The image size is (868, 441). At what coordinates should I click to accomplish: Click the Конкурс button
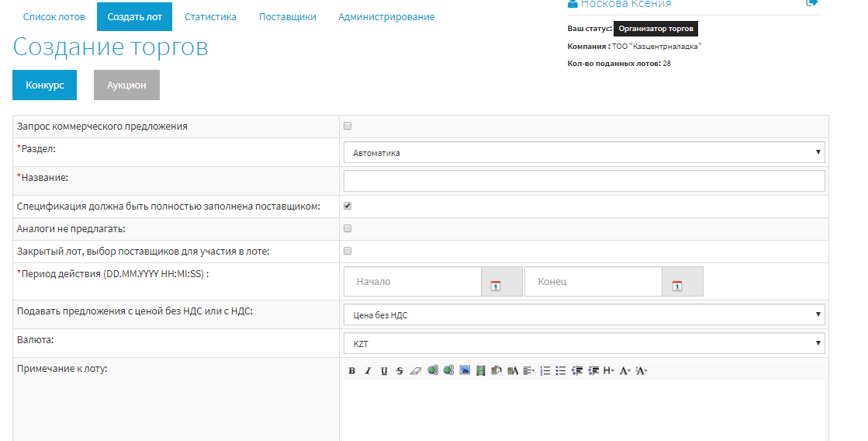click(x=45, y=85)
